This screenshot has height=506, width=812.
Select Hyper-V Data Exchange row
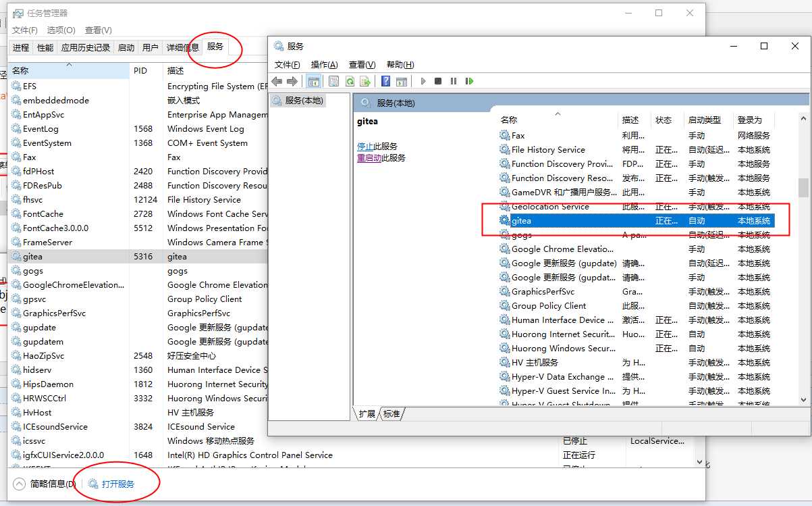[x=636, y=377]
